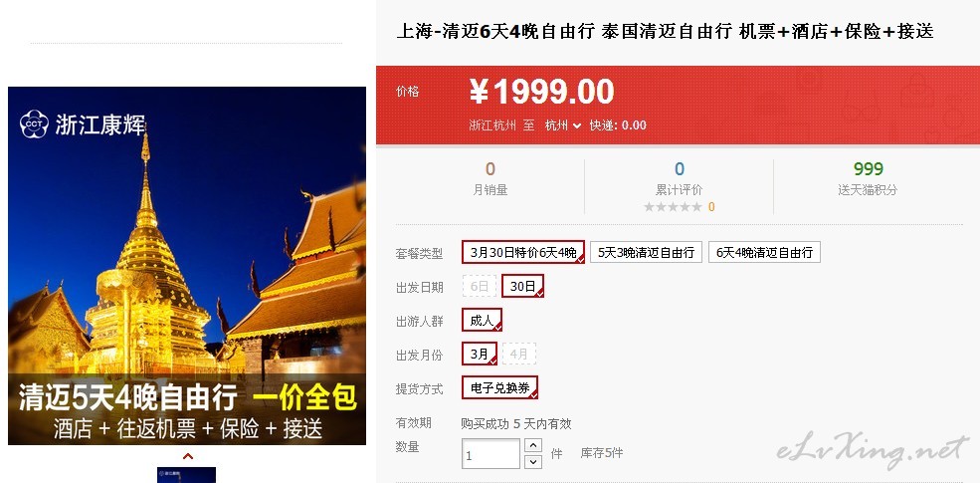Choose 电子兑换券 as the pickup method
The height and width of the screenshot is (483, 980).
[500, 388]
